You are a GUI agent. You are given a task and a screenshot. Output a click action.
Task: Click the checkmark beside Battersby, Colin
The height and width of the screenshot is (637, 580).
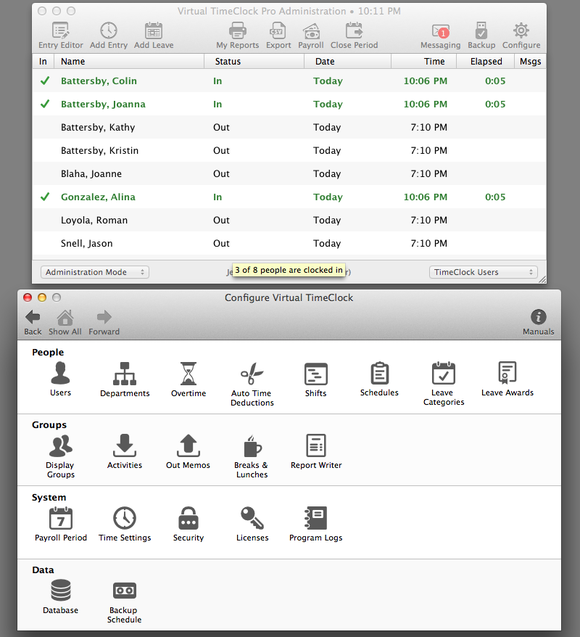tap(45, 81)
